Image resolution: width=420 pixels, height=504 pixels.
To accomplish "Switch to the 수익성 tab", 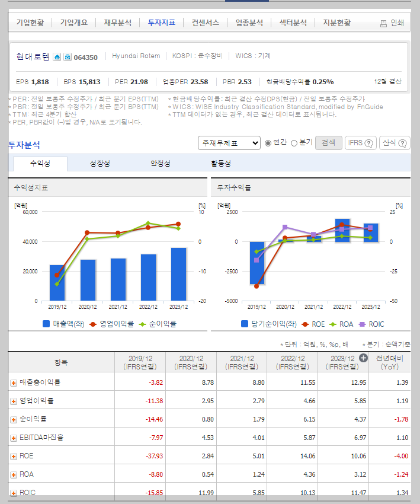I will 40,164.
